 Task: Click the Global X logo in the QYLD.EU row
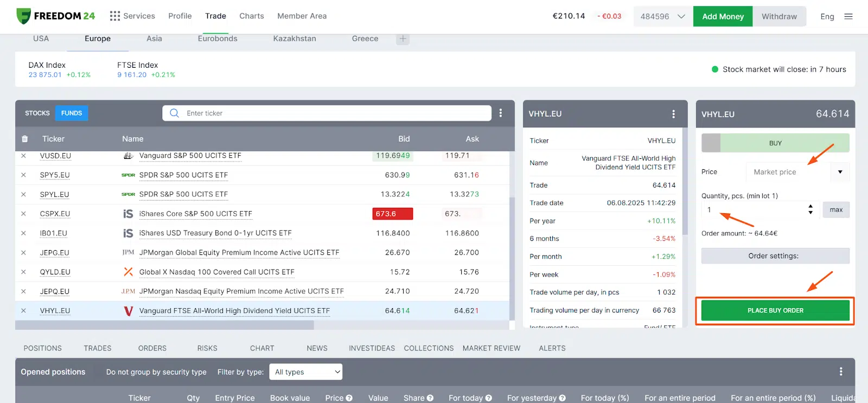pyautogui.click(x=128, y=272)
